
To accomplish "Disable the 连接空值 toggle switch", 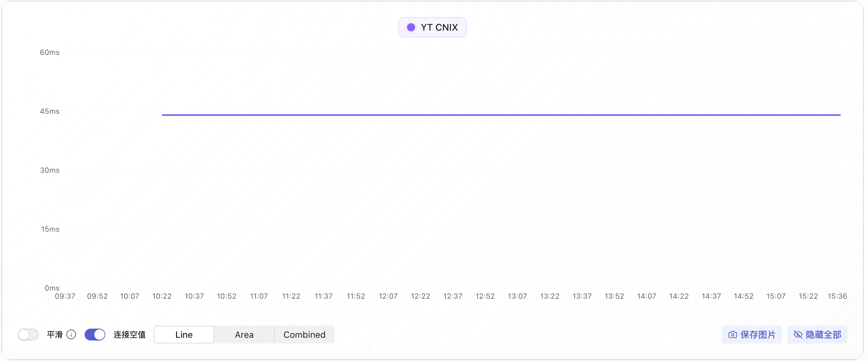I will click(x=95, y=334).
